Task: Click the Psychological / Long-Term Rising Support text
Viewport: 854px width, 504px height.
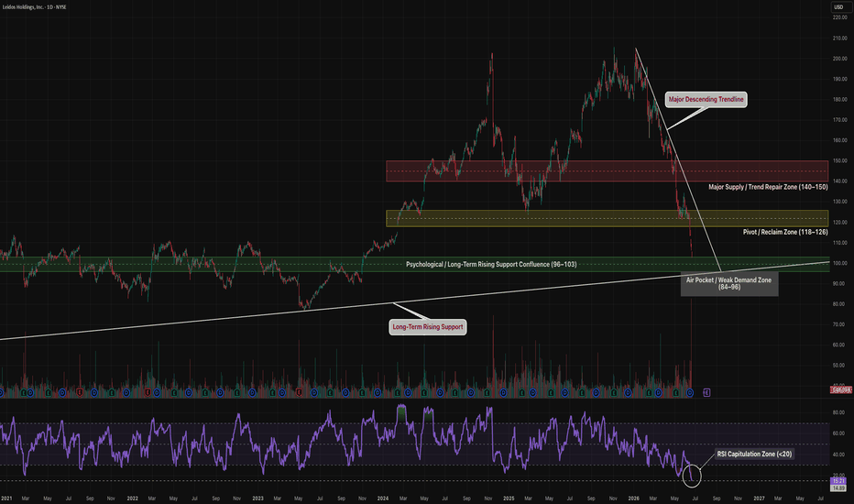Action: (x=491, y=264)
